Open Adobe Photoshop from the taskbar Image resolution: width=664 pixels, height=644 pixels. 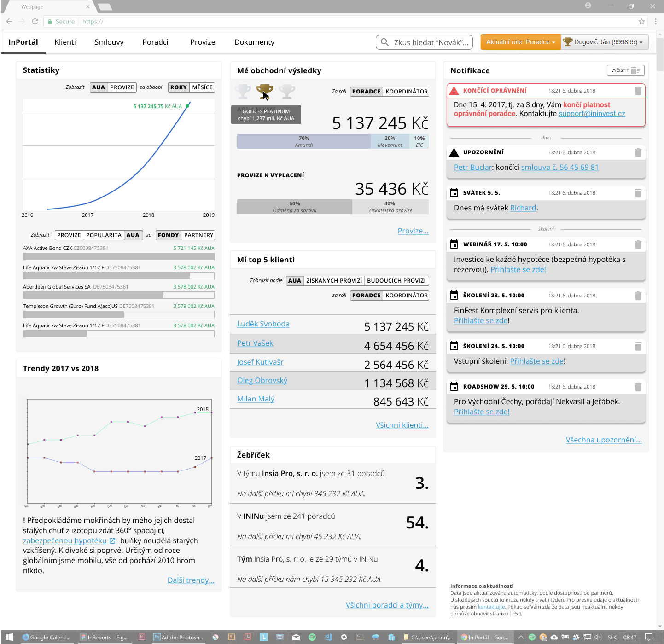pyautogui.click(x=179, y=637)
